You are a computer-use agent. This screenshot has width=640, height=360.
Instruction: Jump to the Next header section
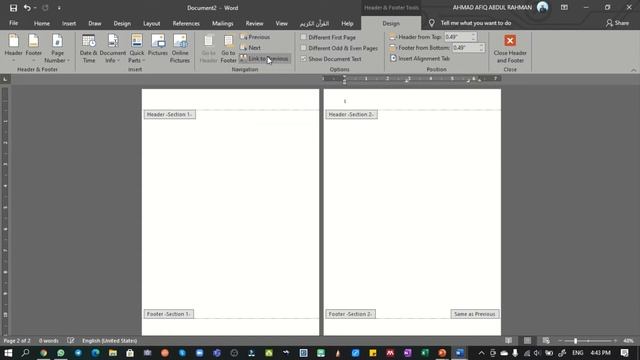[251, 48]
